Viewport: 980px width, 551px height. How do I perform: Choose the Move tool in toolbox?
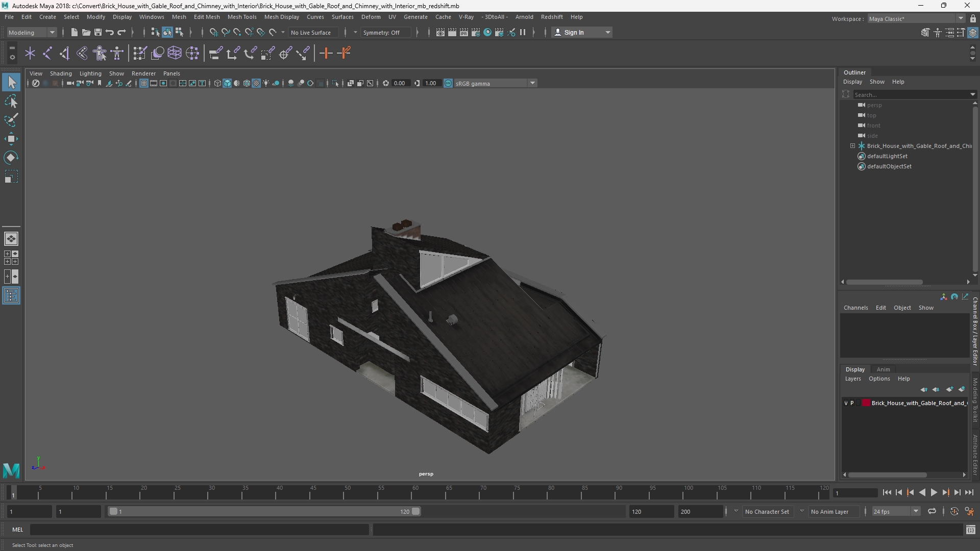pyautogui.click(x=11, y=139)
